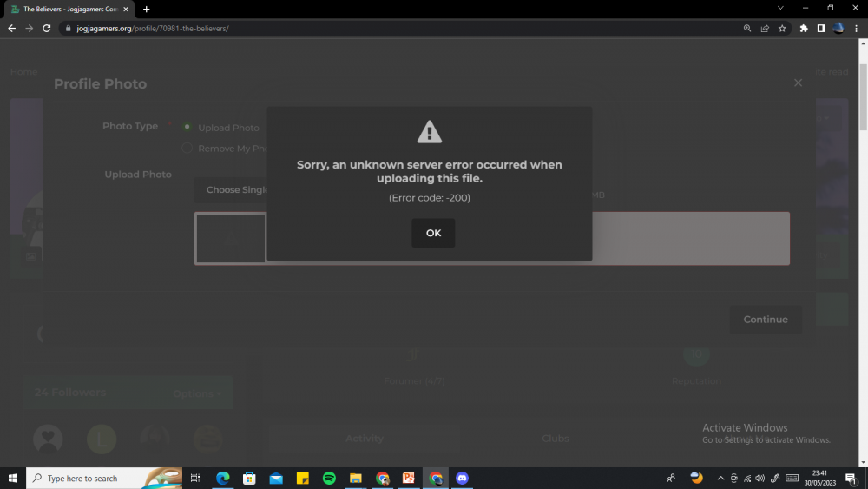Switch to the Clubs tab
868x489 pixels.
[556, 438]
